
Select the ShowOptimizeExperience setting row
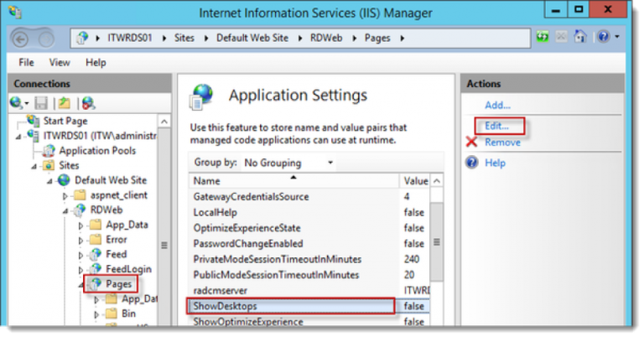click(309, 320)
